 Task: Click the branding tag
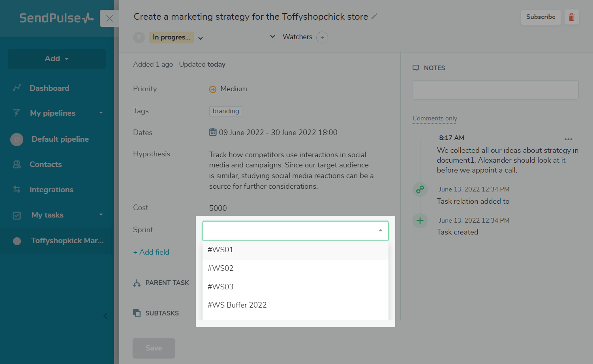coord(225,111)
